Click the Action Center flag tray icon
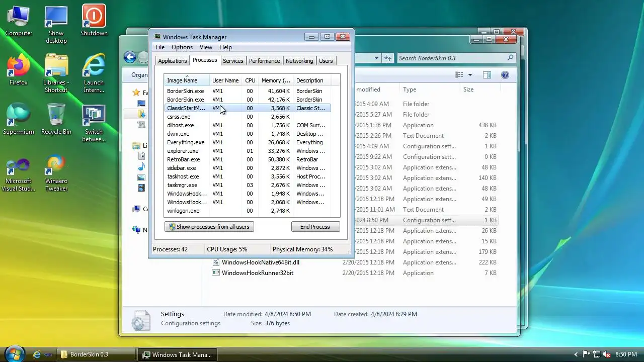The image size is (644, 362). point(587,354)
